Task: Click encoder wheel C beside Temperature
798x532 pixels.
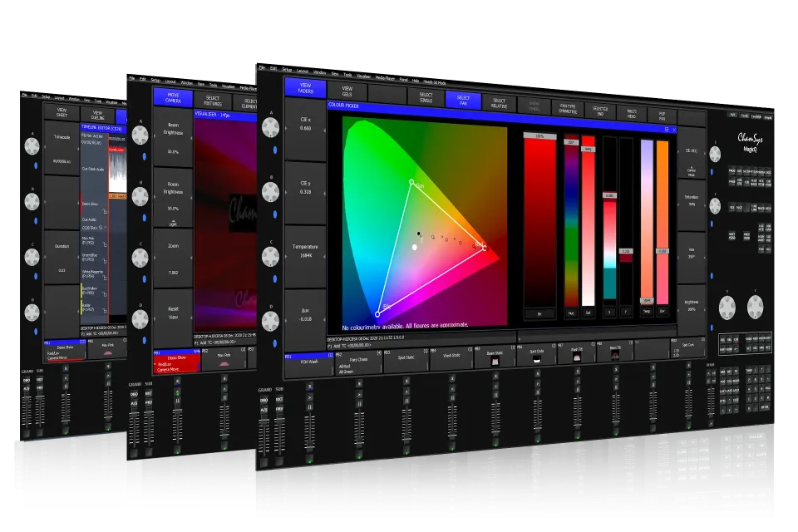Action: [x=270, y=256]
